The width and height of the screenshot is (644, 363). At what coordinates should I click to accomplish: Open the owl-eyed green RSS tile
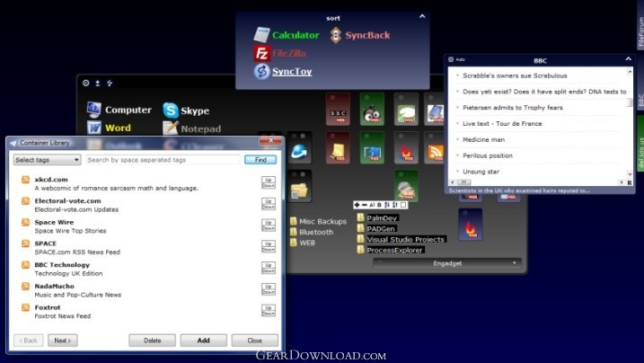coord(372,110)
